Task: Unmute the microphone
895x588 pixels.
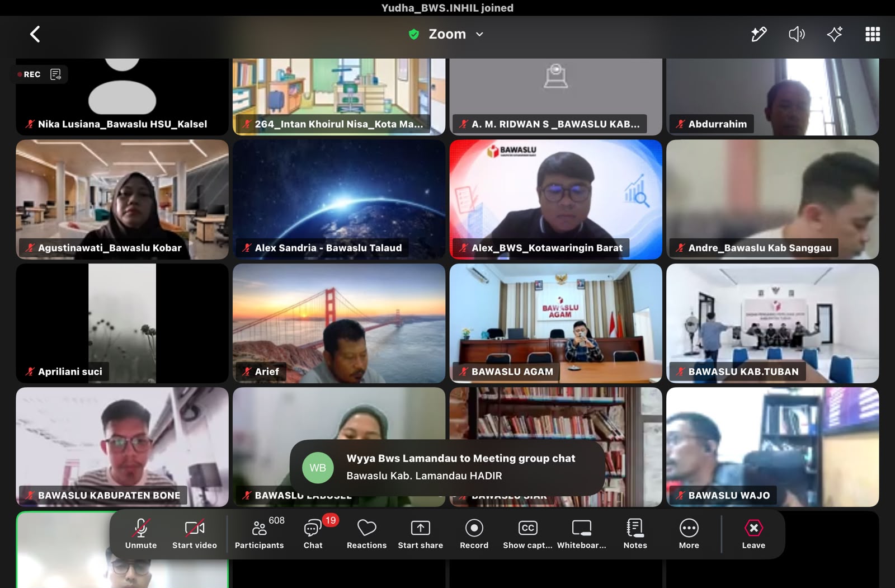Action: click(141, 534)
